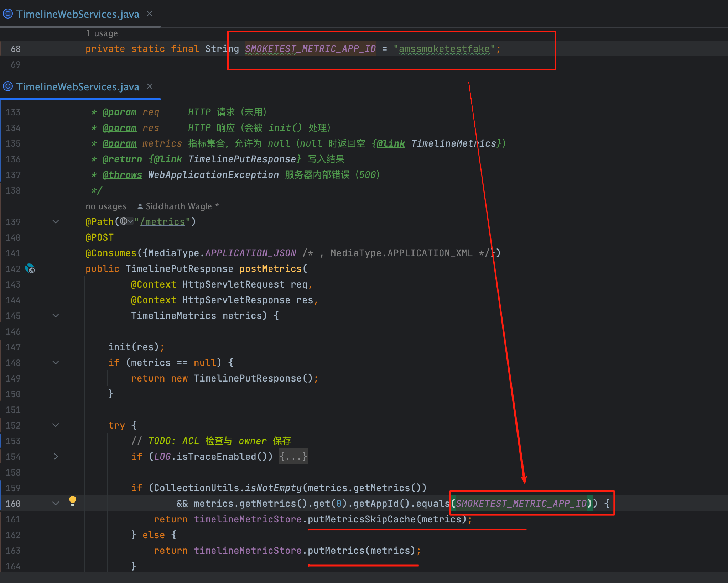Click 'return new TimelinePutResponse()' statement
This screenshot has width=728, height=583.
(x=224, y=378)
